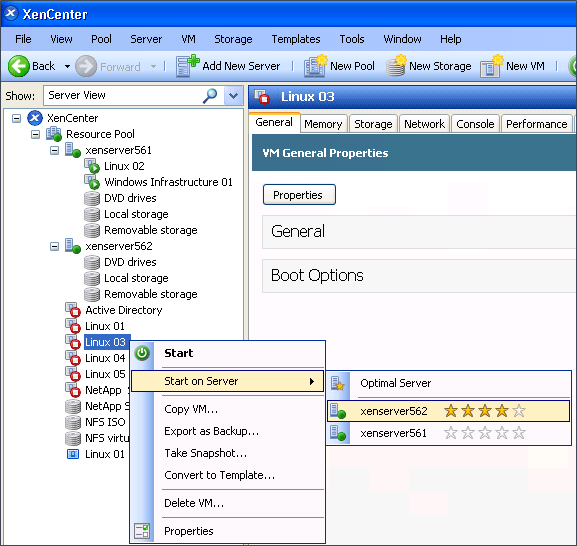The image size is (577, 546).
Task: Click the xenserver561 host icon in tree
Action: point(73,150)
